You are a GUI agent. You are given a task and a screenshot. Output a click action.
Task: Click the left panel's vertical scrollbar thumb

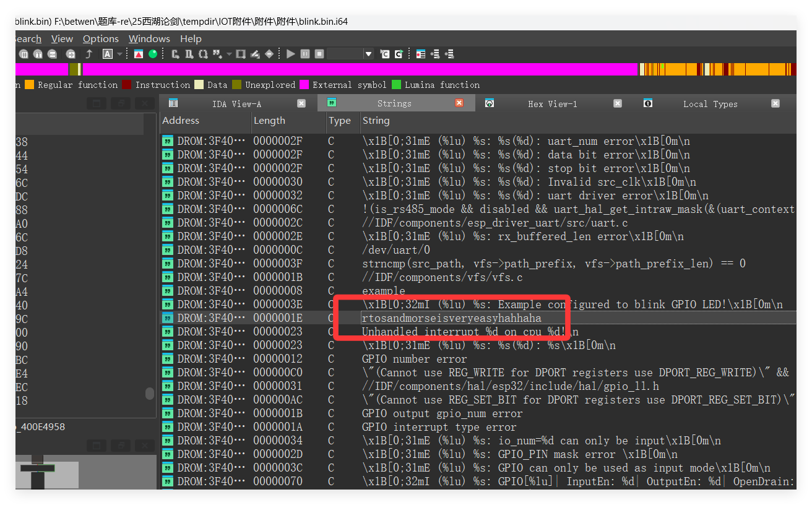[149, 394]
